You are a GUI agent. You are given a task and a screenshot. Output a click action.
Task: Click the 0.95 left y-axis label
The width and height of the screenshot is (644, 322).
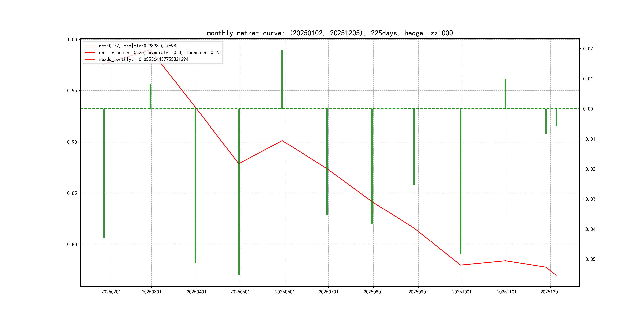[x=72, y=91]
